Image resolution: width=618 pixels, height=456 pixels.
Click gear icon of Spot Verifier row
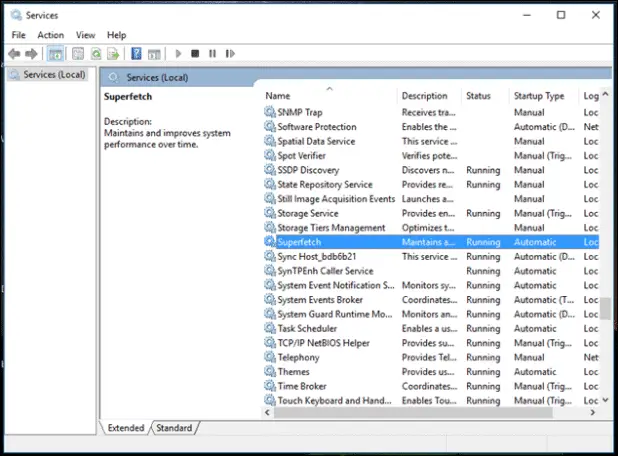(x=270, y=155)
